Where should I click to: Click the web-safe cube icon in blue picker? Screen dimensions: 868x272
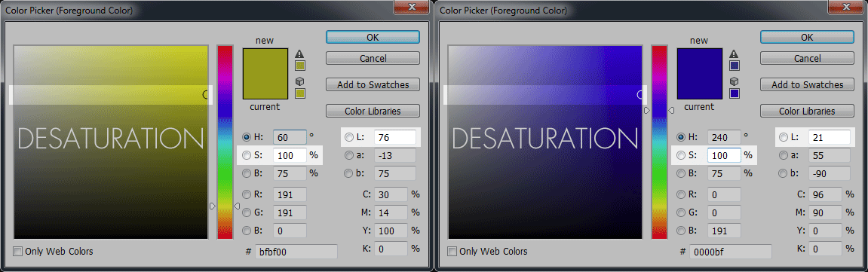[x=734, y=81]
